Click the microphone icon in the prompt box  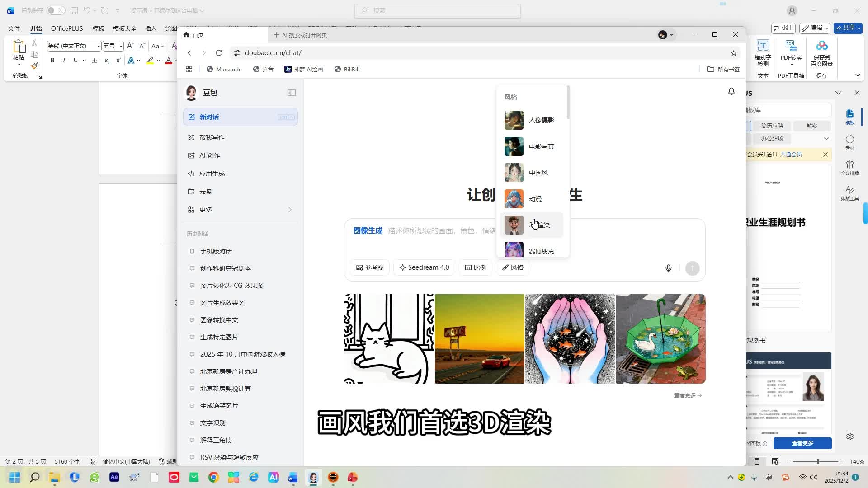(x=668, y=268)
